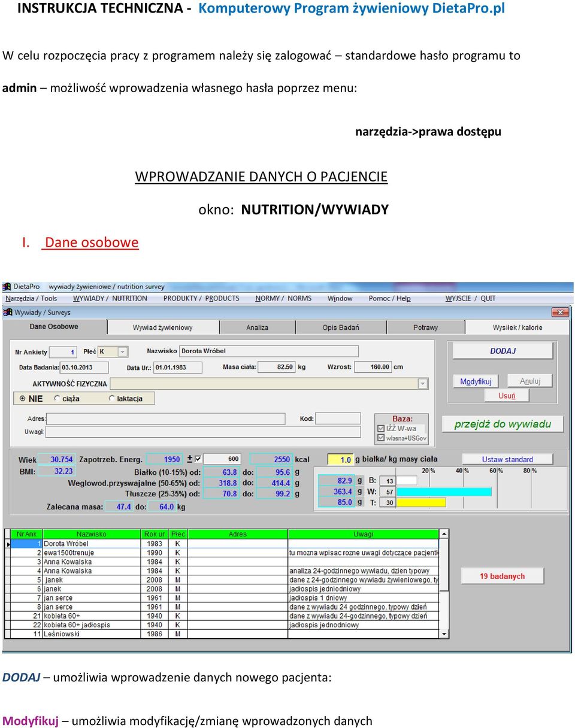Click the Usuń button
The height and width of the screenshot is (728, 575).
(507, 395)
